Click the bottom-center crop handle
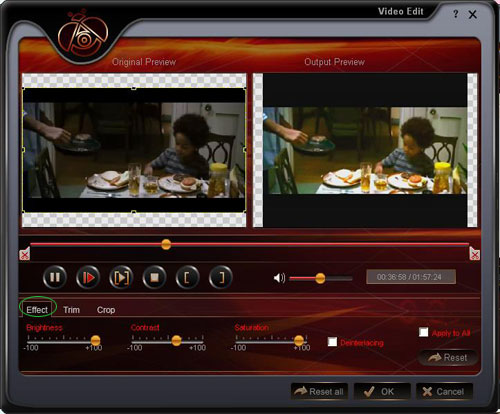This screenshot has height=414, width=500. [134, 212]
